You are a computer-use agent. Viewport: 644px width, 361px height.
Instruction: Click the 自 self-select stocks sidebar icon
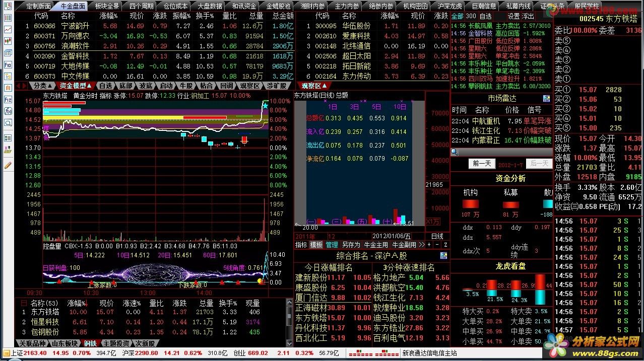[8, 88]
